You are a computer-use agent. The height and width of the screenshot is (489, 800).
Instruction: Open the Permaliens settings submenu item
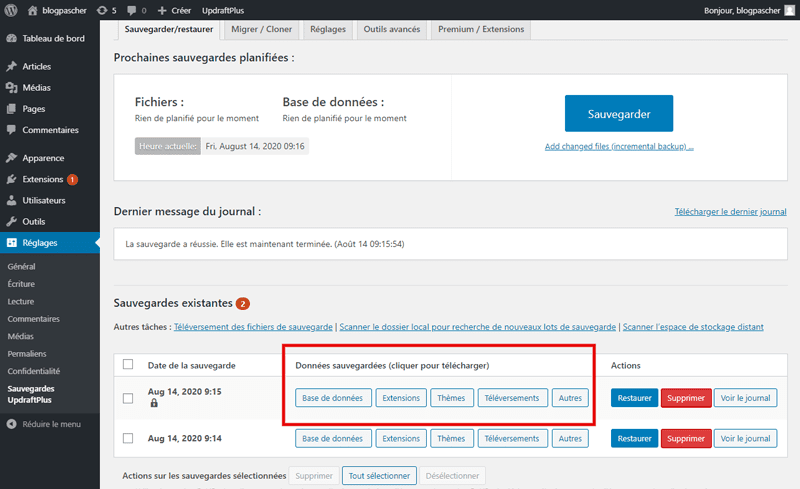coord(27,353)
